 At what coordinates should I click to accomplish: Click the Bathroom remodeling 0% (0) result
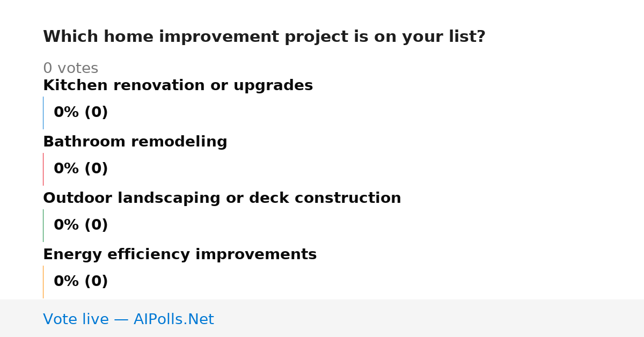(x=81, y=169)
